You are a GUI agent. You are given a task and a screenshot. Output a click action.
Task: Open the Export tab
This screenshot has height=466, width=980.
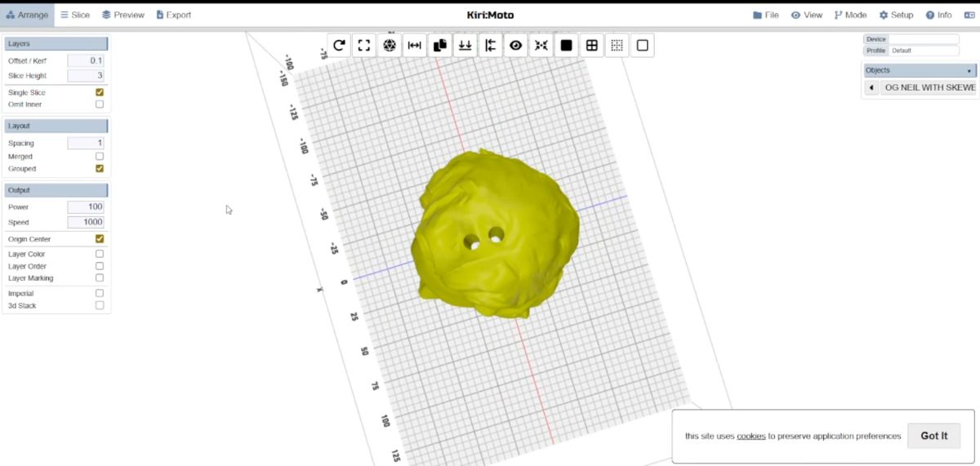(174, 15)
